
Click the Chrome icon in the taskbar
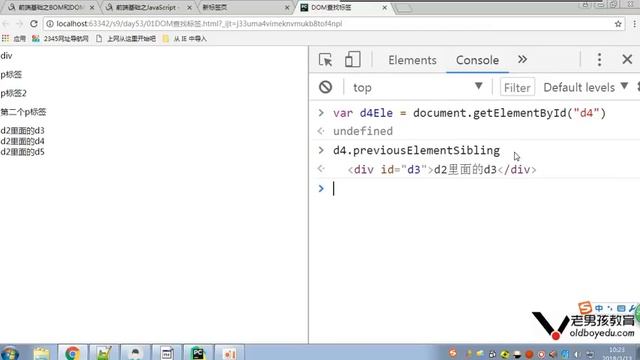72,353
